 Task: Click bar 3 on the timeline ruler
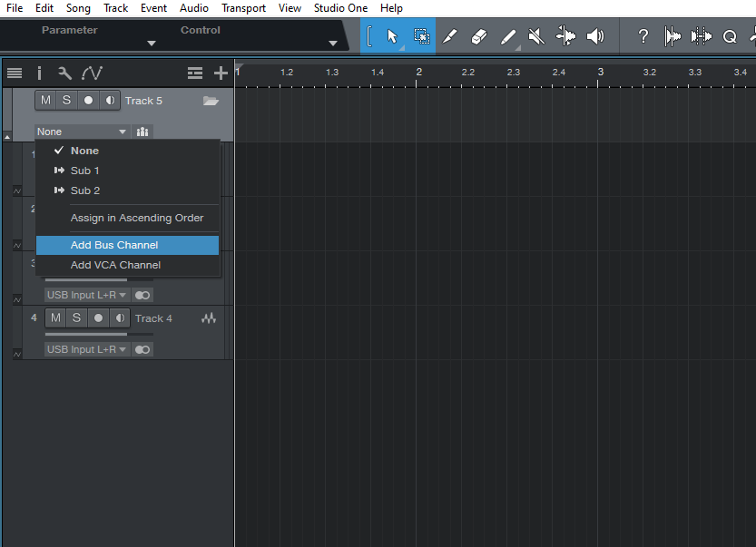click(600, 73)
